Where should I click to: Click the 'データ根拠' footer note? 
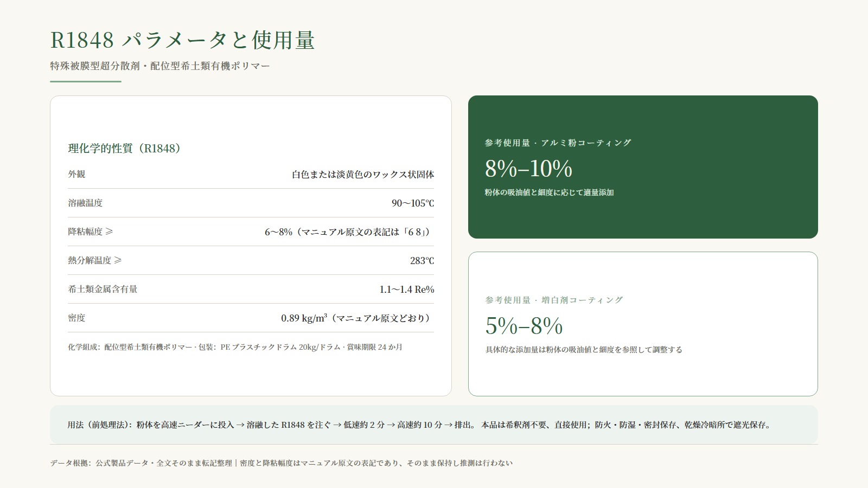(x=281, y=463)
